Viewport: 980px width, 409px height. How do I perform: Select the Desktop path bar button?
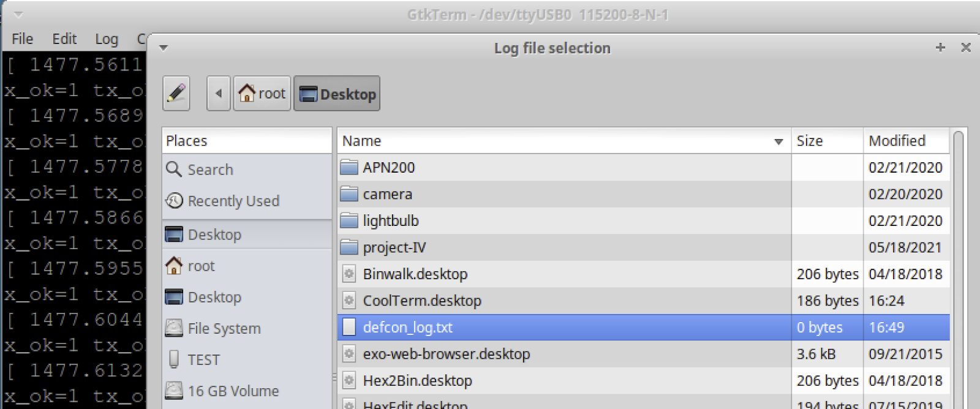click(x=337, y=94)
